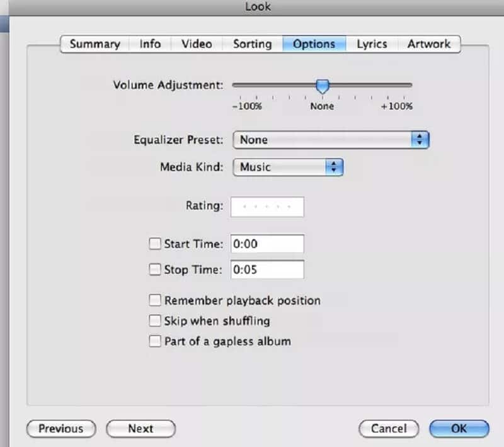This screenshot has height=447, width=504.
Task: Click the Rating stars field
Action: tap(267, 207)
